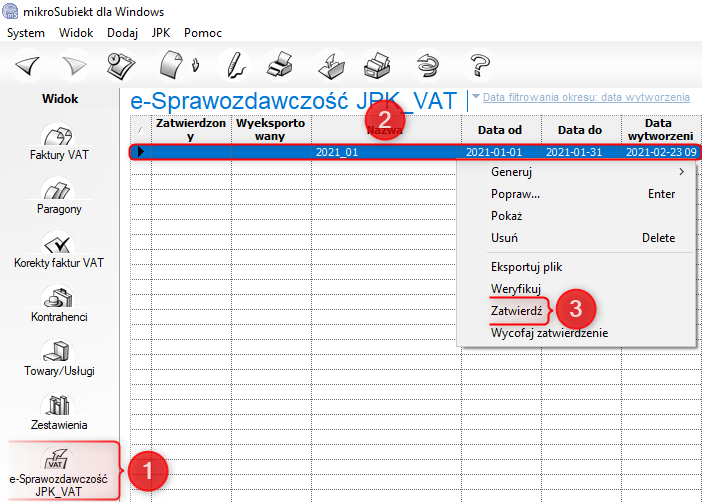Open the Pomoc menu
702x502 pixels.
[x=203, y=33]
